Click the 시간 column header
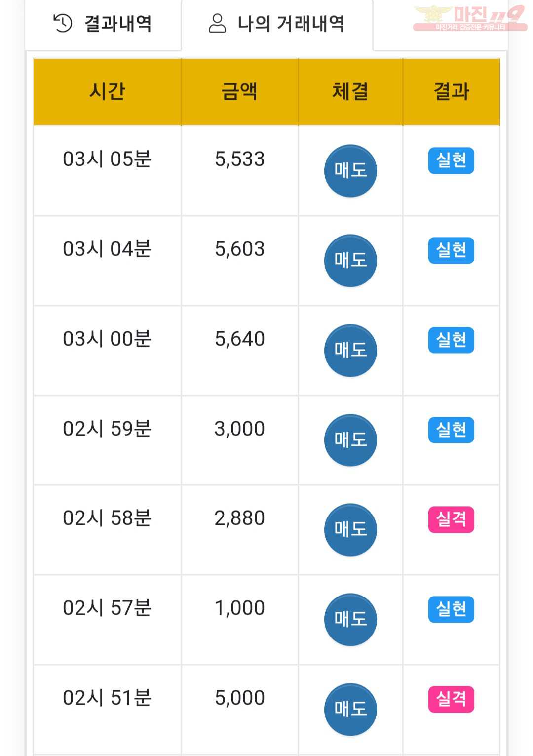This screenshot has height=756, width=533. 107,92
